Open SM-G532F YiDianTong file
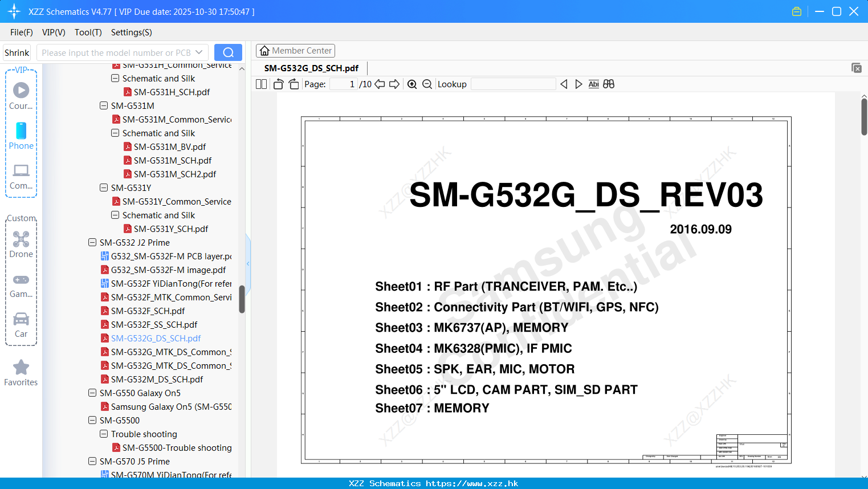Screen dimensions: 868x489 coord(171,283)
